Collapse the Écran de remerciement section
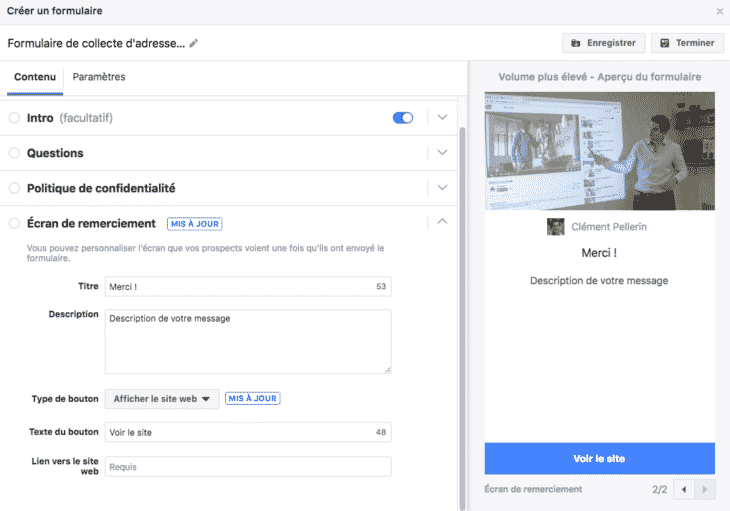The width and height of the screenshot is (730, 511). pos(443,222)
